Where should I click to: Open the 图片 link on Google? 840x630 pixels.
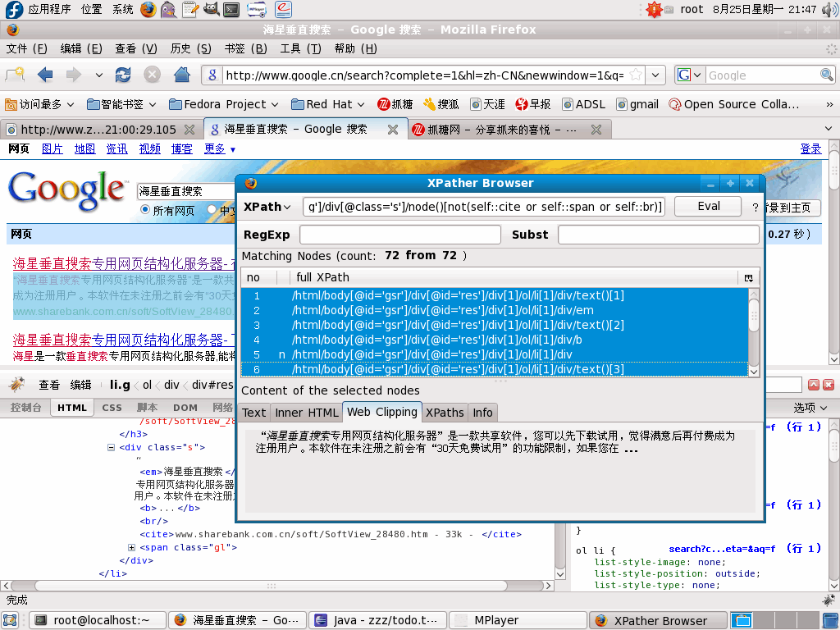pyautogui.click(x=52, y=149)
